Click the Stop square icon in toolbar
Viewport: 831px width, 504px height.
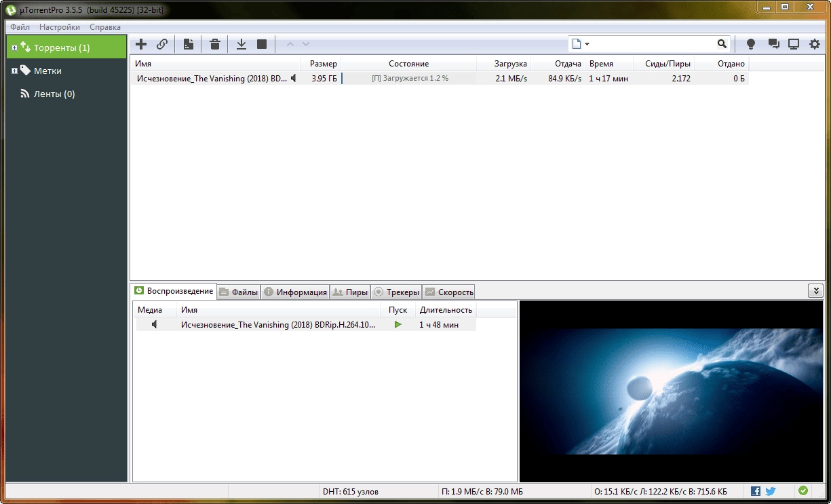[x=262, y=44]
